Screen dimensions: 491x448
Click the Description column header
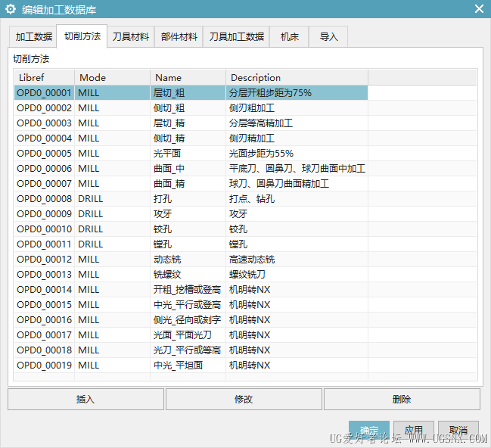[x=297, y=77]
